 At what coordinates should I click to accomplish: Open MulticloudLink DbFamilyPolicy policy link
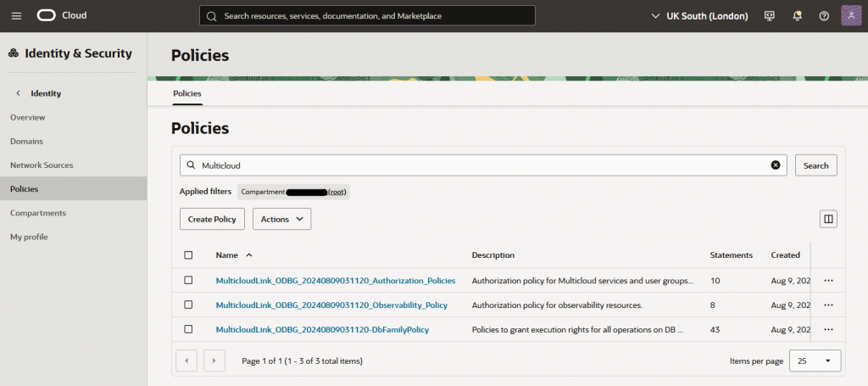tap(322, 329)
